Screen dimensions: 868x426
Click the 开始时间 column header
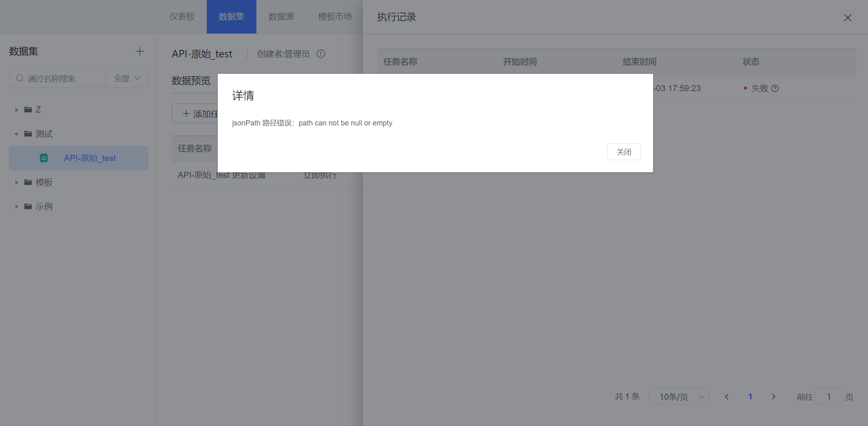point(520,62)
